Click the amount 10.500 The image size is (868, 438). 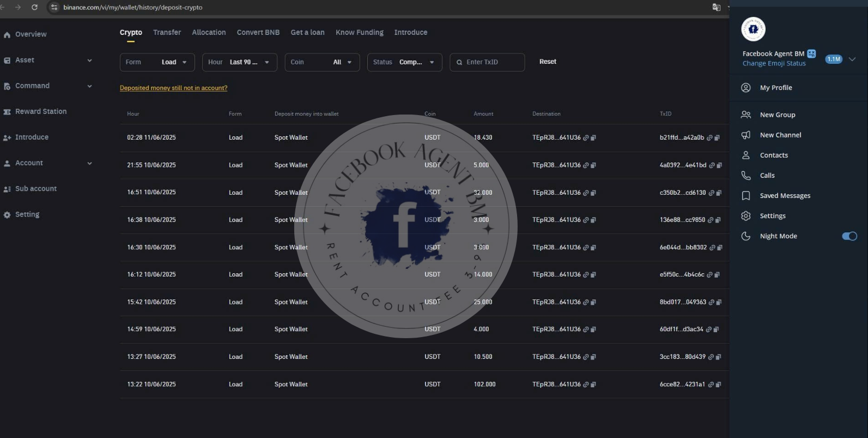[x=483, y=357]
